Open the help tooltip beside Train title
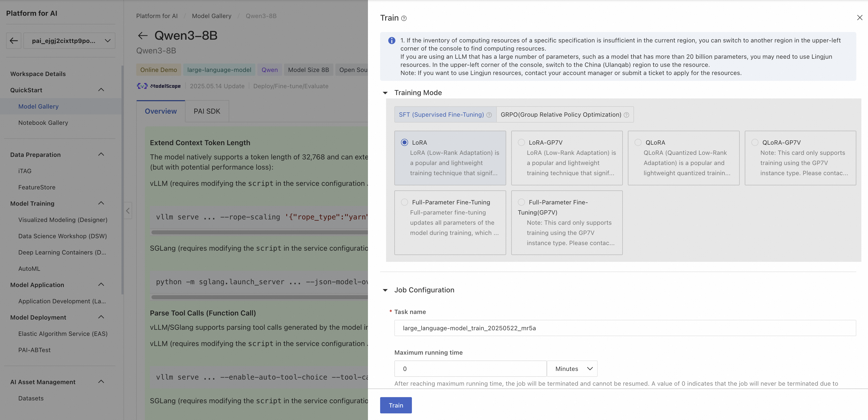This screenshot has width=868, height=420. (404, 18)
